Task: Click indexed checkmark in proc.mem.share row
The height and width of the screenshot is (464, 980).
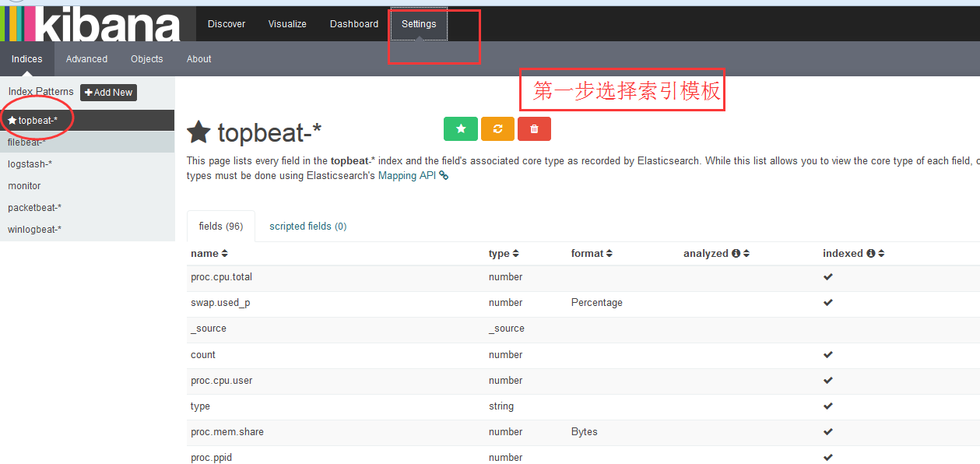Action: (x=828, y=432)
